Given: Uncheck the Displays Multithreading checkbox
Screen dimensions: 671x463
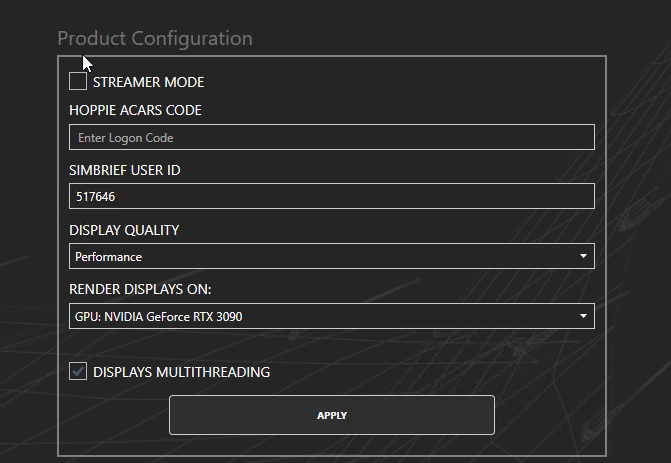Looking at the screenshot, I should (78, 371).
